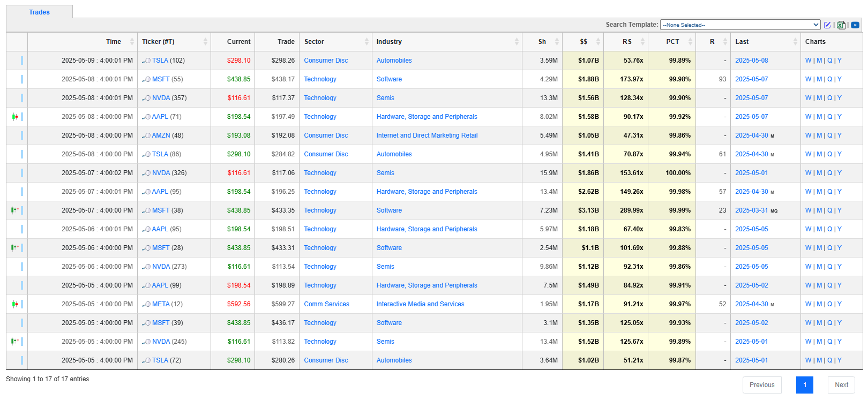The image size is (868, 408).
Task: Sort by the R column arrows
Action: click(725, 42)
